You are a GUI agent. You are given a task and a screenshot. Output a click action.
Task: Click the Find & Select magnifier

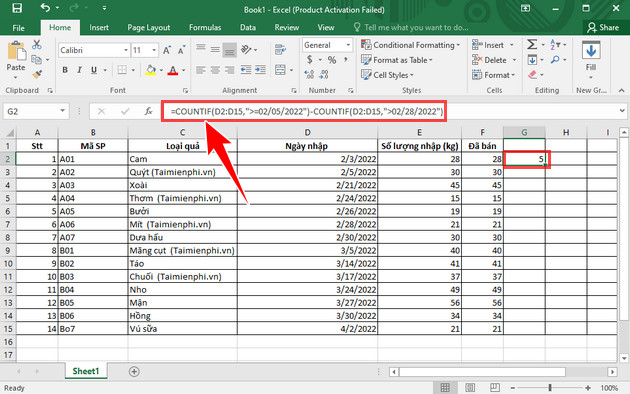click(x=555, y=60)
